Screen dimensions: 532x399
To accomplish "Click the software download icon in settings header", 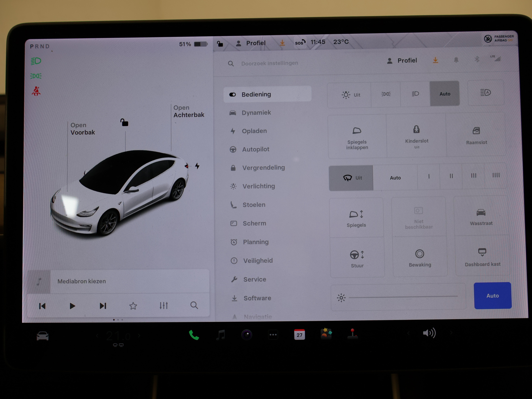I will (x=435, y=60).
